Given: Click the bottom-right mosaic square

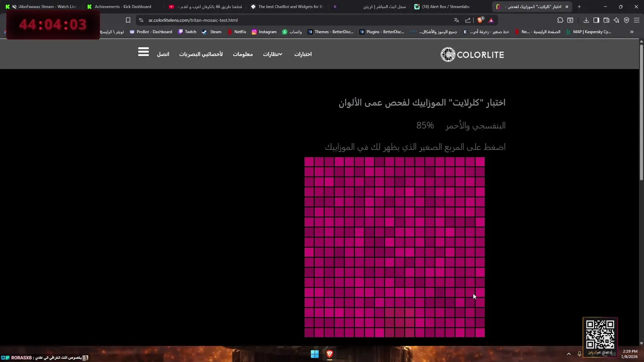Looking at the screenshot, I should pos(480,332).
